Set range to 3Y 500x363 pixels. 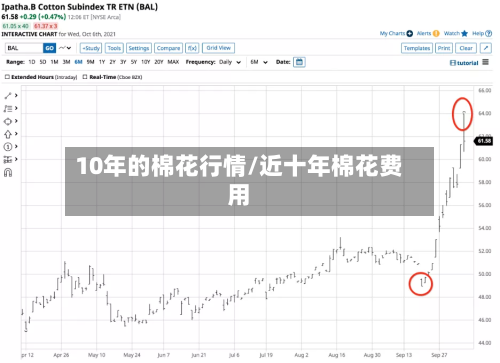123,62
